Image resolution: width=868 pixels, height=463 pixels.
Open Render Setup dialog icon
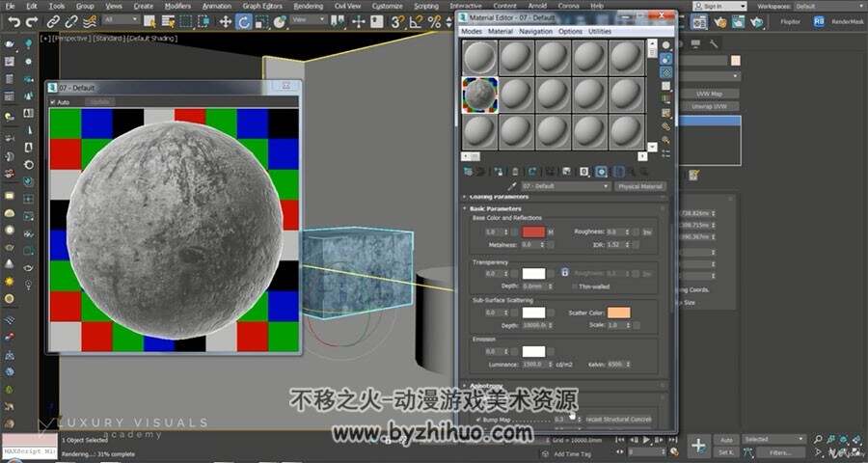click(719, 22)
